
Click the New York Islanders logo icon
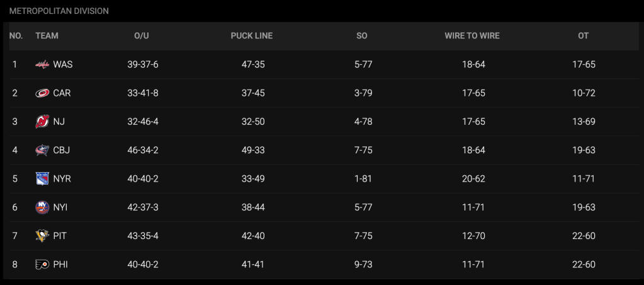pyautogui.click(x=42, y=207)
